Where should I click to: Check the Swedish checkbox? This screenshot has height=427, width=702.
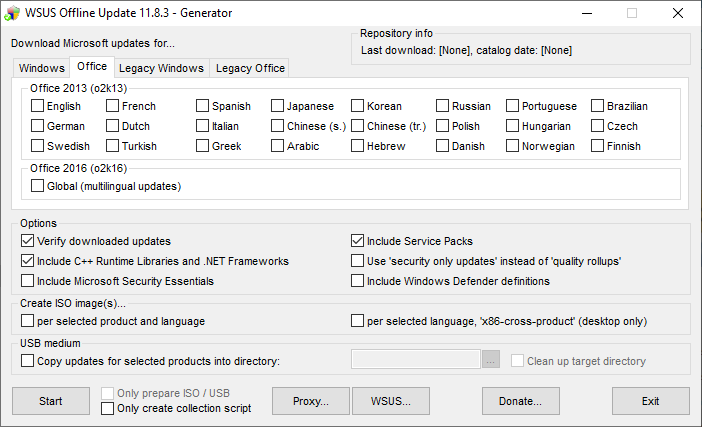(x=38, y=146)
